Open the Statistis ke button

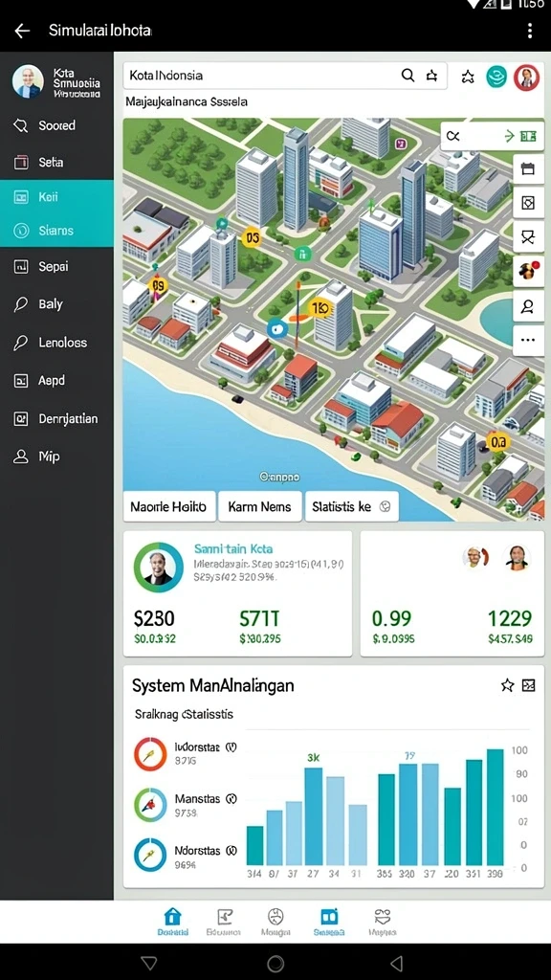(x=351, y=506)
